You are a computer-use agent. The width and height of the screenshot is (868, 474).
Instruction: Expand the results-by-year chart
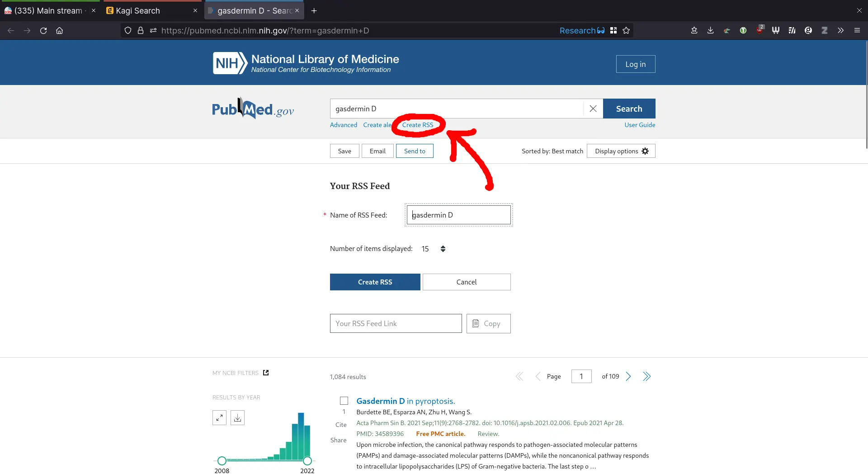(219, 417)
